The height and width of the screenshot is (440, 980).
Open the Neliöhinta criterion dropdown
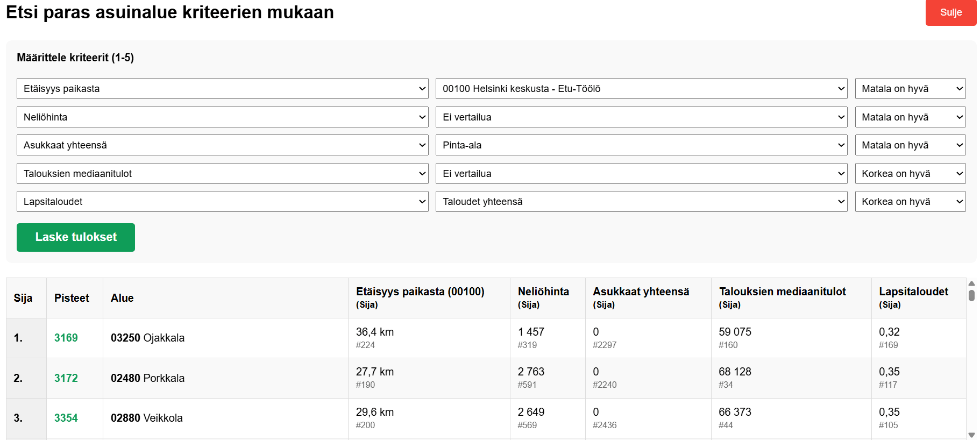click(x=223, y=117)
